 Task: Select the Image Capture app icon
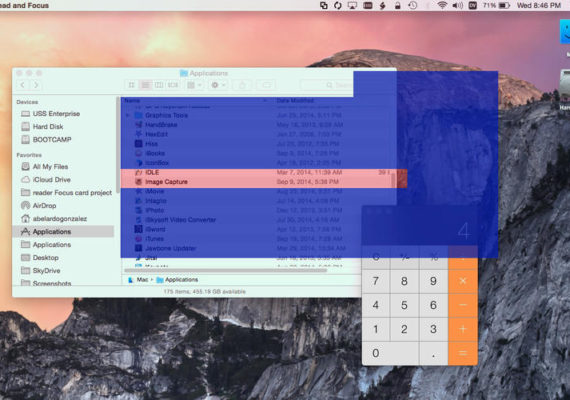pos(139,182)
